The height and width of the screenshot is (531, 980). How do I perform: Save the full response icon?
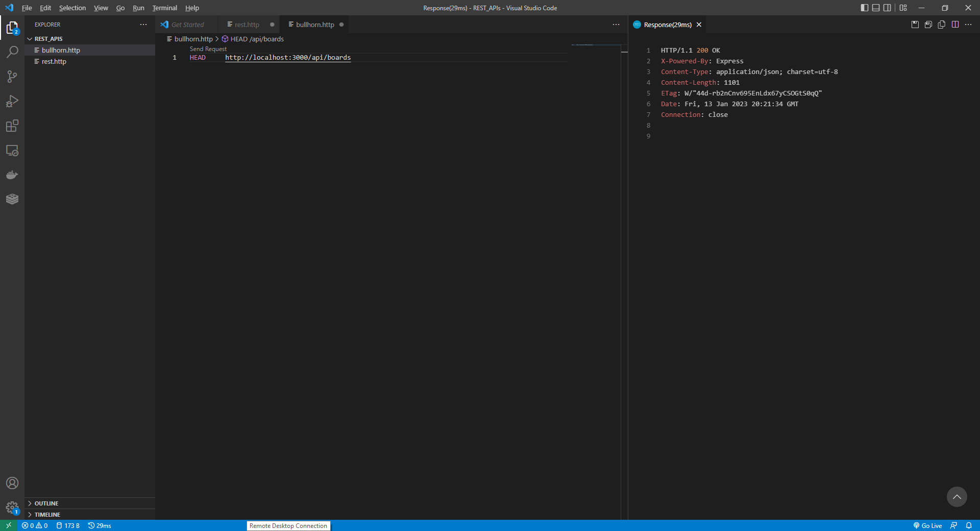[915, 25]
